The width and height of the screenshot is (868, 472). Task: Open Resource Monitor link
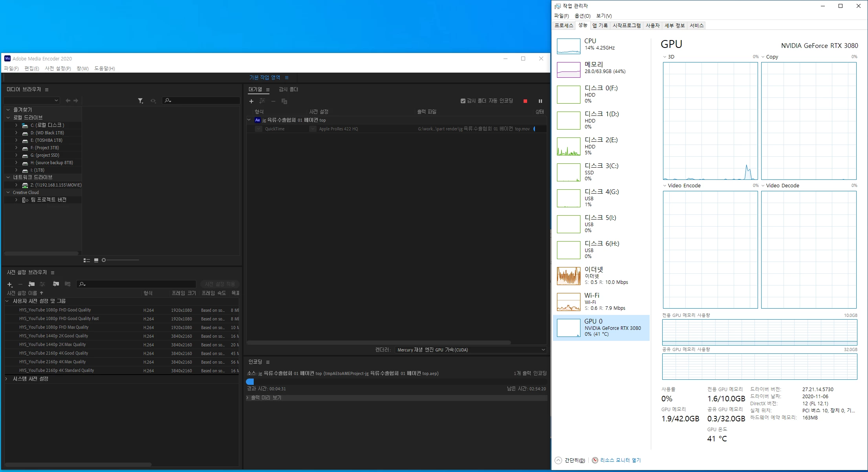[x=620, y=460]
